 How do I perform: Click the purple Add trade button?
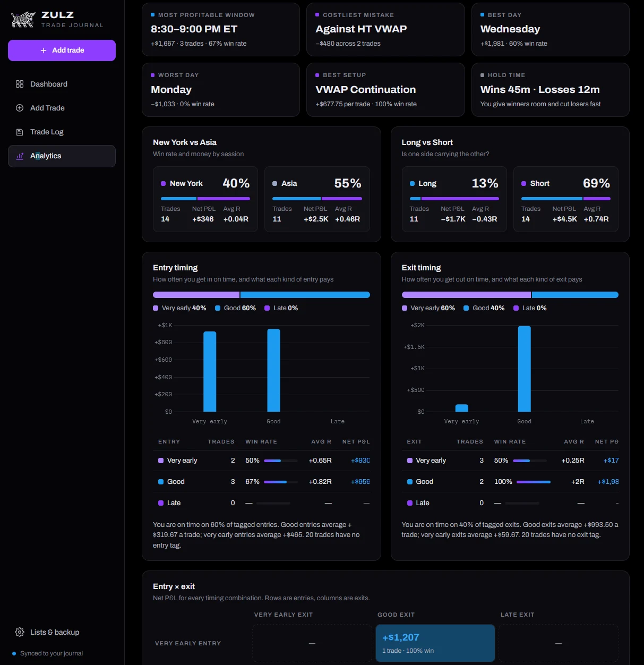(x=62, y=50)
